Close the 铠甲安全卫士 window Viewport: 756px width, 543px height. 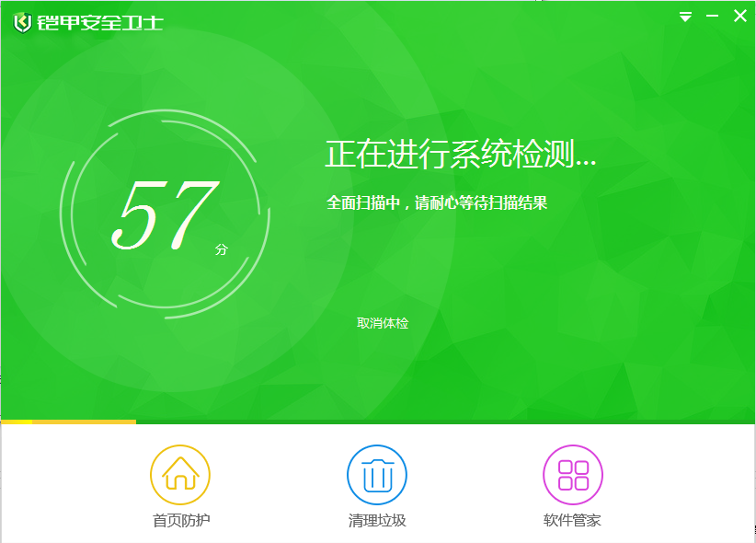click(739, 16)
